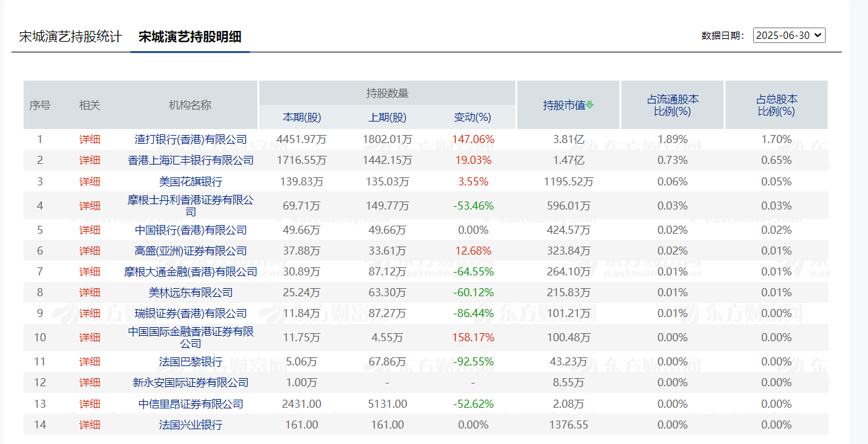Click institution name 高盛(亚洲)证券有限公司
The height and width of the screenshot is (444, 868).
tap(191, 251)
